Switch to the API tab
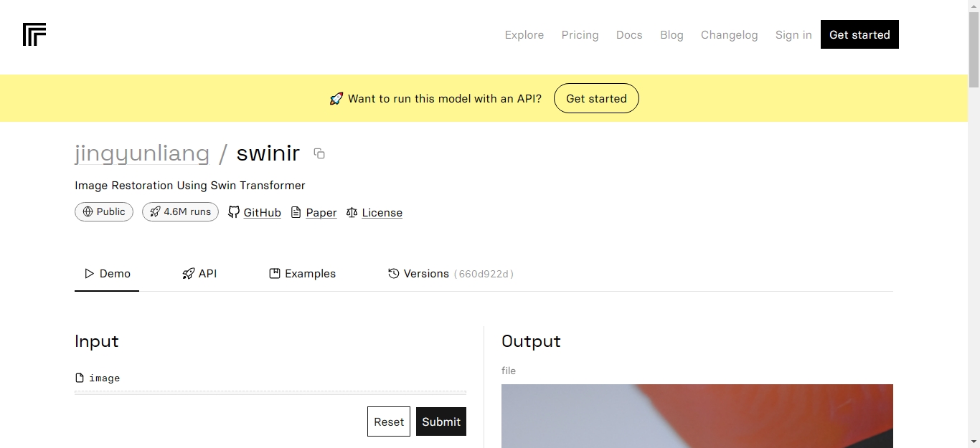Viewport: 980px width, 448px height. (199, 274)
